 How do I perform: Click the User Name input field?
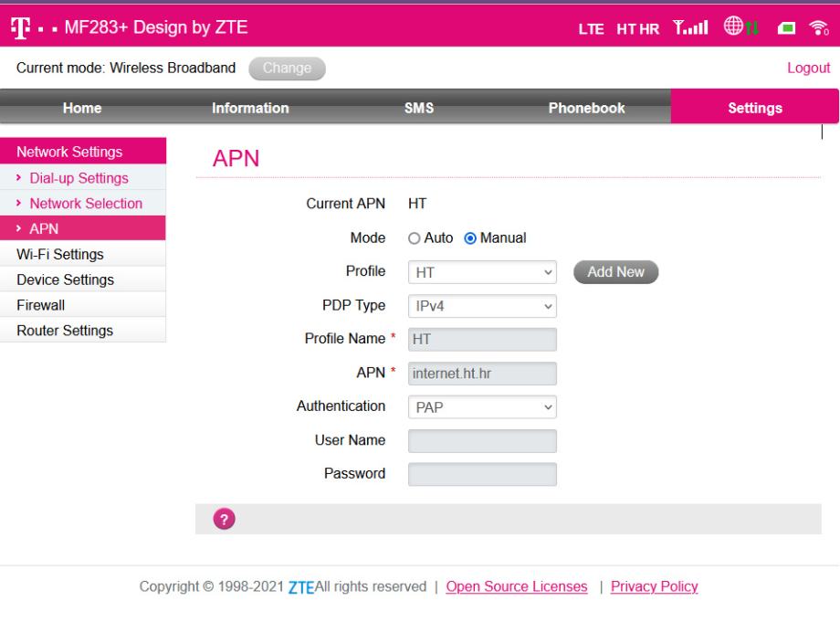pos(482,441)
